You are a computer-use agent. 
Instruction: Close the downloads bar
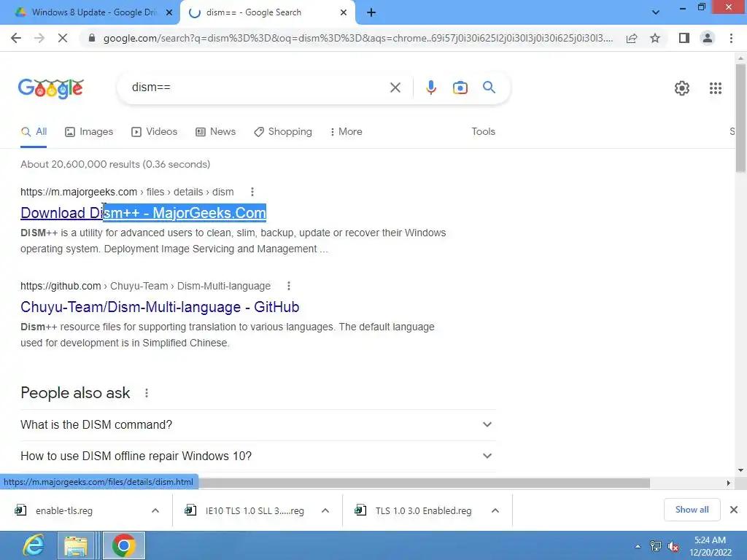[734, 510]
